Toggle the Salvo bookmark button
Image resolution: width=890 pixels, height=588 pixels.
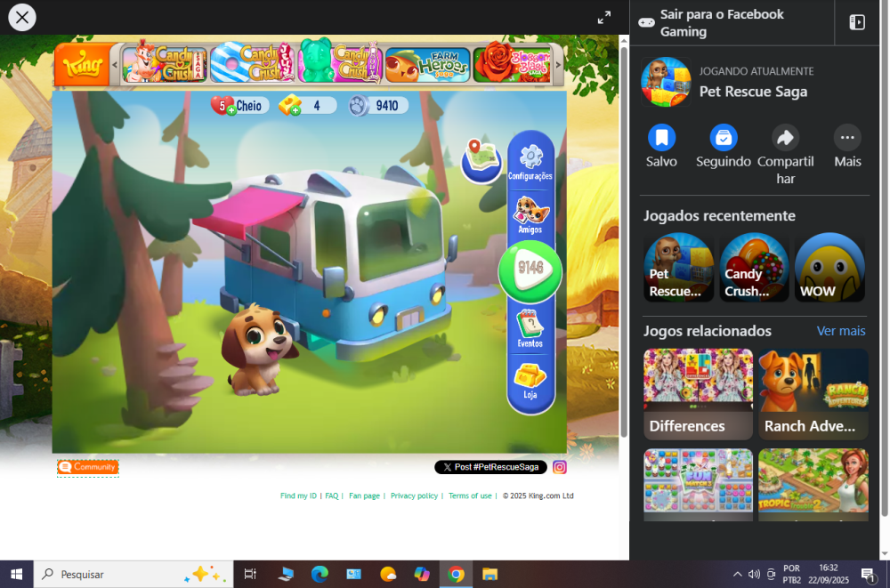[x=662, y=138]
